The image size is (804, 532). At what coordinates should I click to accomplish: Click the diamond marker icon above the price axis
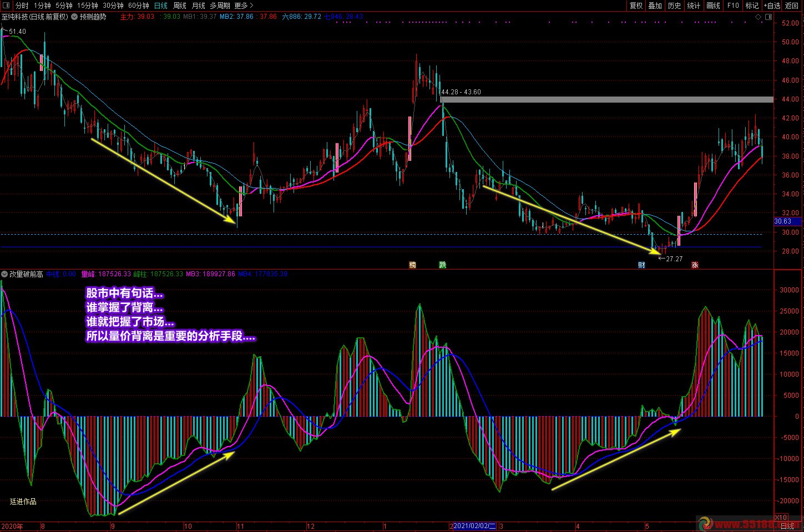pos(759,17)
